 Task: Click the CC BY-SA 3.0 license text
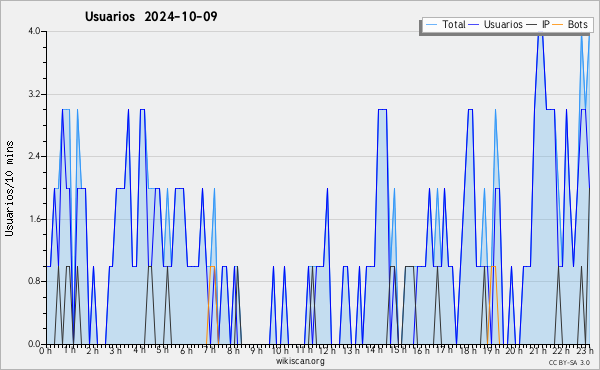569,363
